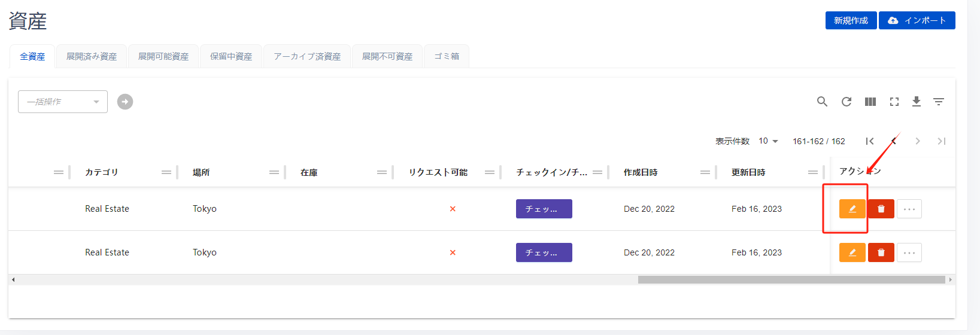
Task: Open the filter list icon
Action: (x=938, y=102)
